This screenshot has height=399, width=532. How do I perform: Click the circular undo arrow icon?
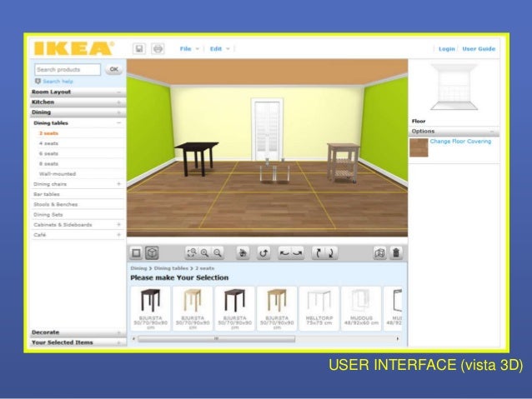pos(263,253)
